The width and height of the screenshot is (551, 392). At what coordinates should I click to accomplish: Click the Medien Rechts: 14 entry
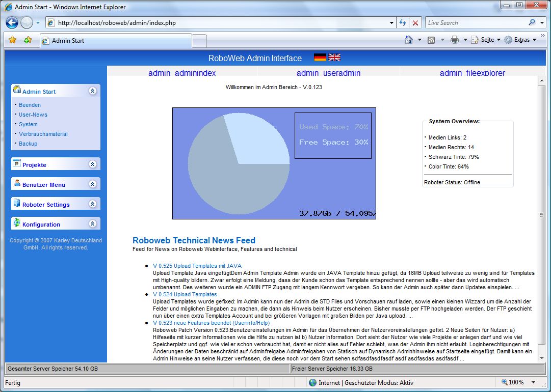[451, 148]
